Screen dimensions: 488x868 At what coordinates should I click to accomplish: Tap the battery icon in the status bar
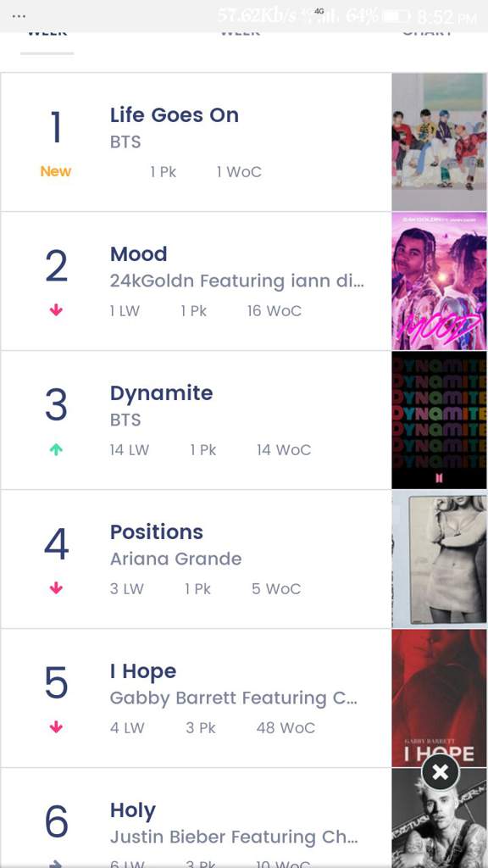tap(397, 16)
